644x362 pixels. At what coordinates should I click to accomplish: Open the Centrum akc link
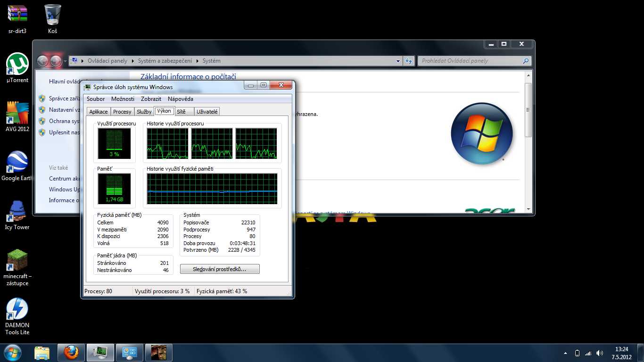(65, 179)
